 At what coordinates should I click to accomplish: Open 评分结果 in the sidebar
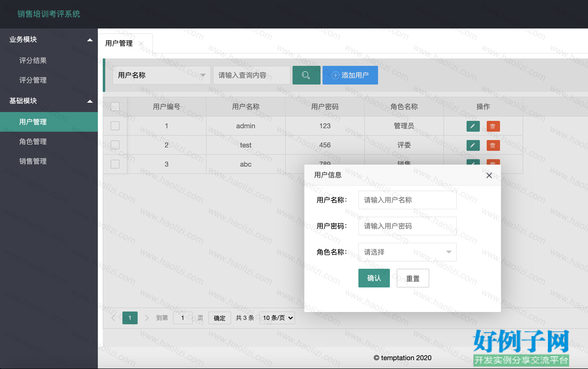click(x=49, y=60)
